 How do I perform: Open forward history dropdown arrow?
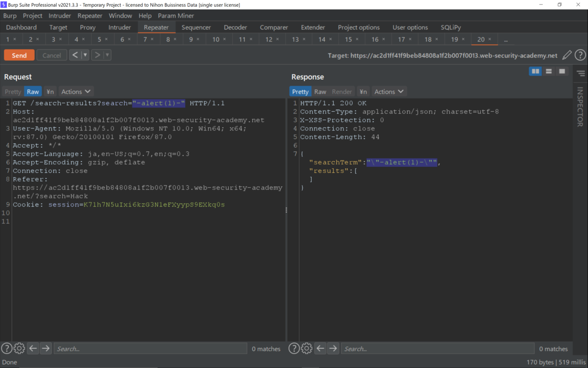tap(107, 55)
